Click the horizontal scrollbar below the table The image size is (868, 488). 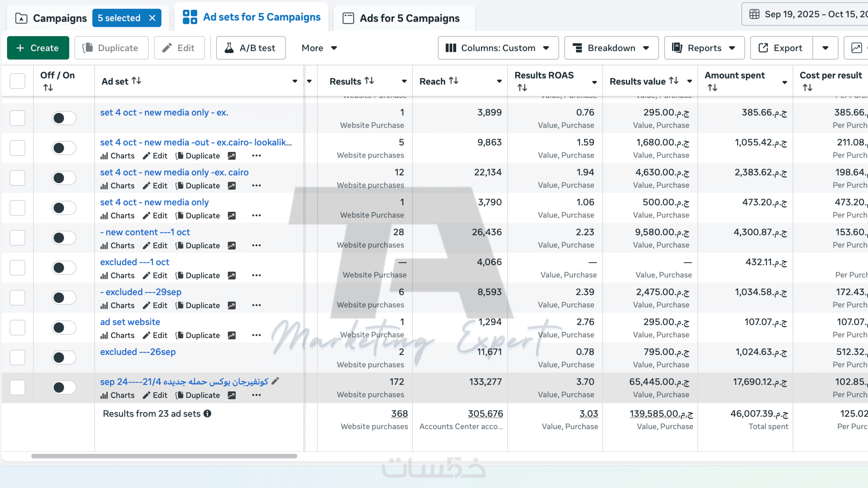pyautogui.click(x=164, y=456)
